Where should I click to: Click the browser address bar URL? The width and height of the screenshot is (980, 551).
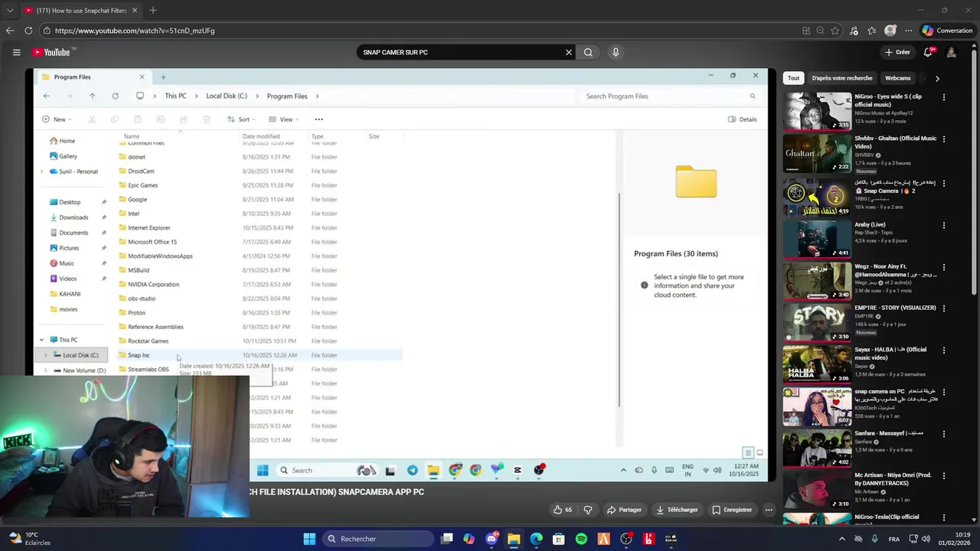point(135,31)
